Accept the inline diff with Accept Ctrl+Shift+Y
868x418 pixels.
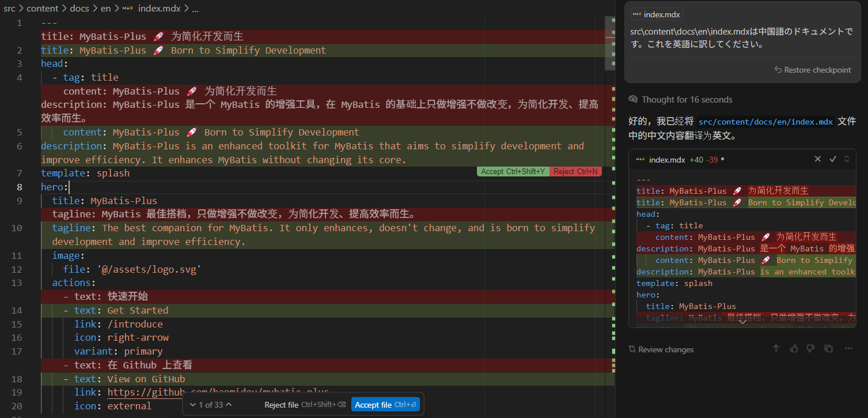[512, 171]
